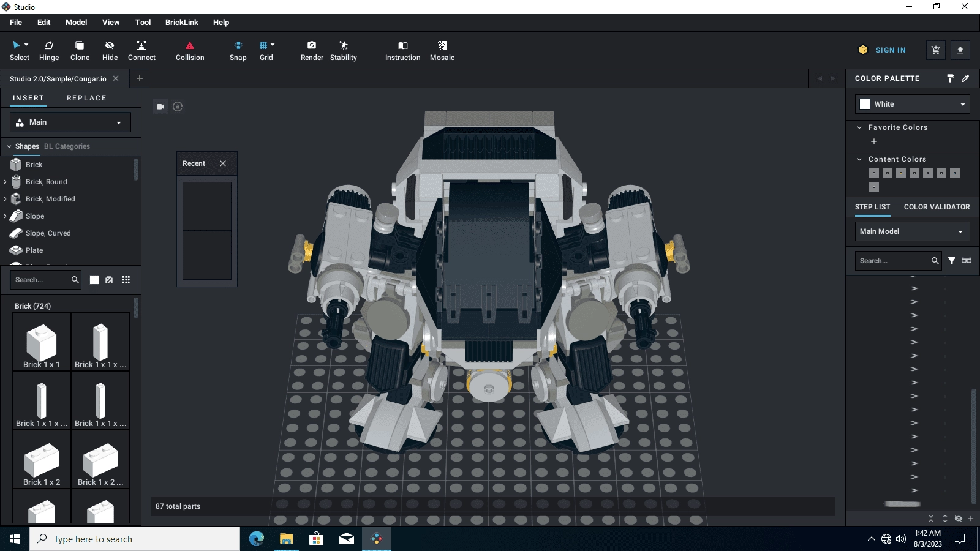Toggle the decorated parts filter icon

coord(109,280)
